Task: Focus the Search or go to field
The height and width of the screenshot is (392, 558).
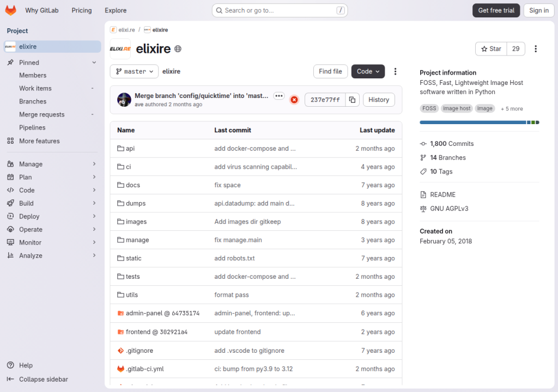Action: 280,10
